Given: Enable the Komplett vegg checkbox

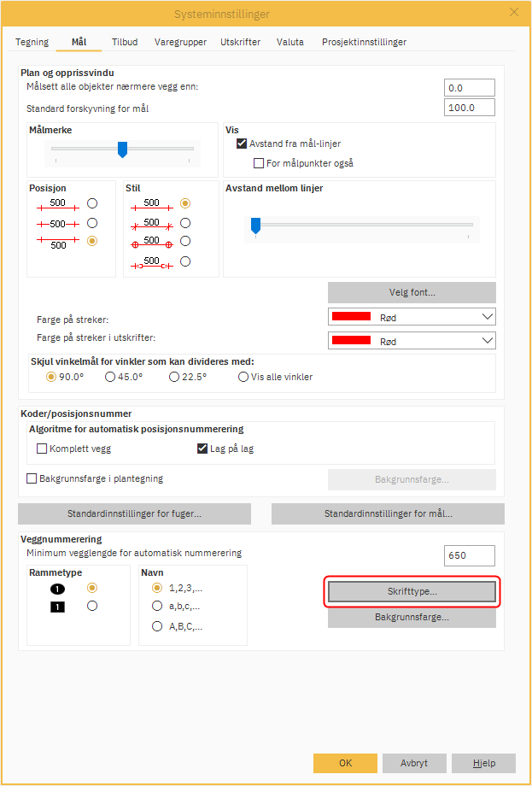Looking at the screenshot, I should (42, 449).
